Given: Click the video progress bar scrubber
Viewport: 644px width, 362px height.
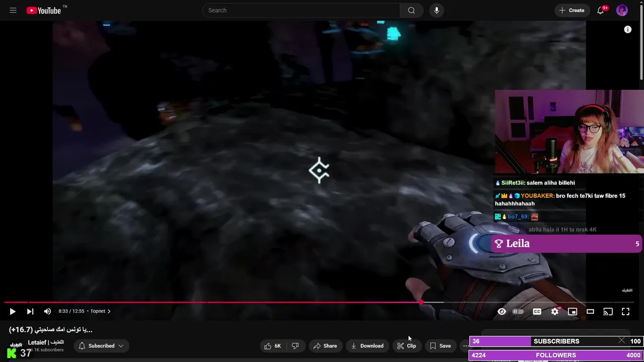Looking at the screenshot, I should pos(421,302).
